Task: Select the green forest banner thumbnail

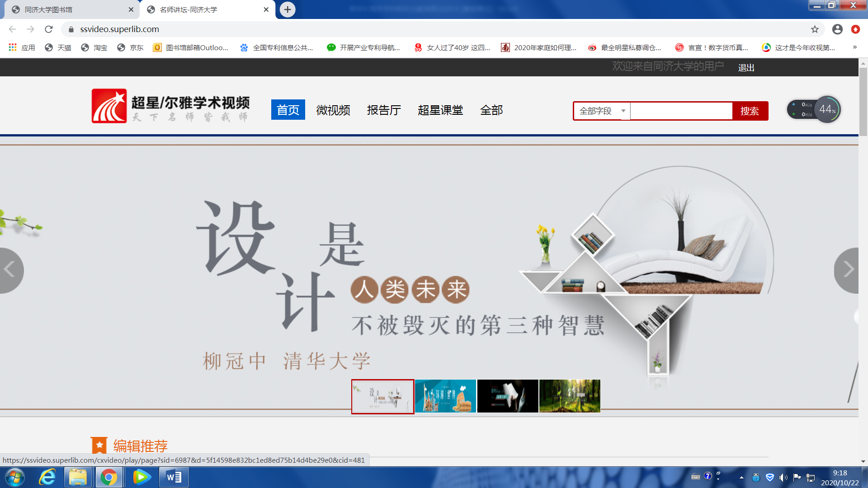Action: tap(570, 396)
